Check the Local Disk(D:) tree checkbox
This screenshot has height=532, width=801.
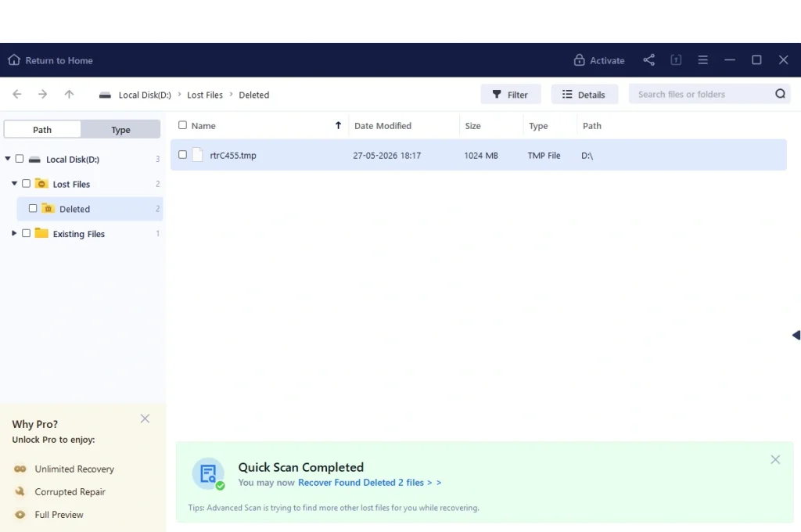[x=20, y=159]
